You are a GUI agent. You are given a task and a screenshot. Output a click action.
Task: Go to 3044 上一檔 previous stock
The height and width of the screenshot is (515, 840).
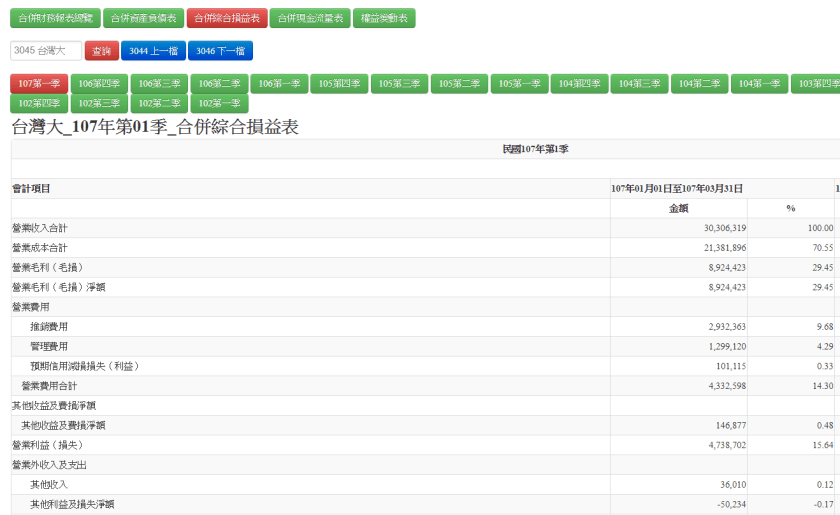(x=153, y=51)
